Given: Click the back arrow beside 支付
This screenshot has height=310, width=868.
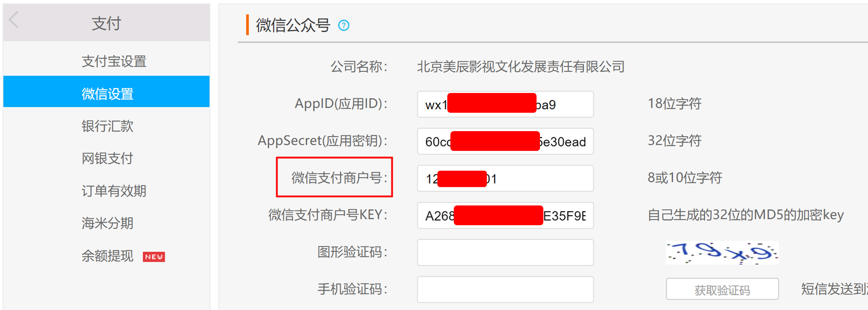Looking at the screenshot, I should coord(14,19).
